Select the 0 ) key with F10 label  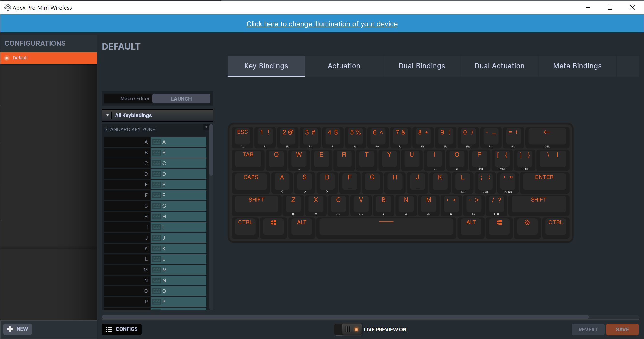(x=468, y=137)
